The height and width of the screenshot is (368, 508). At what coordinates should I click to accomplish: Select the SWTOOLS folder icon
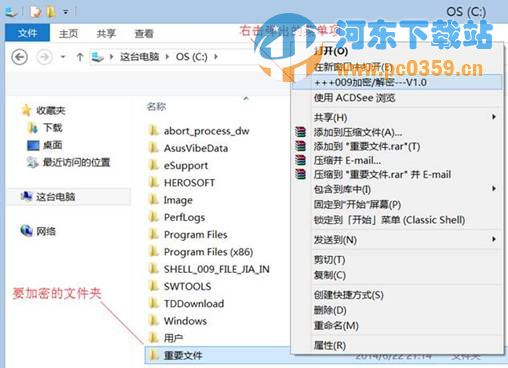[153, 286]
